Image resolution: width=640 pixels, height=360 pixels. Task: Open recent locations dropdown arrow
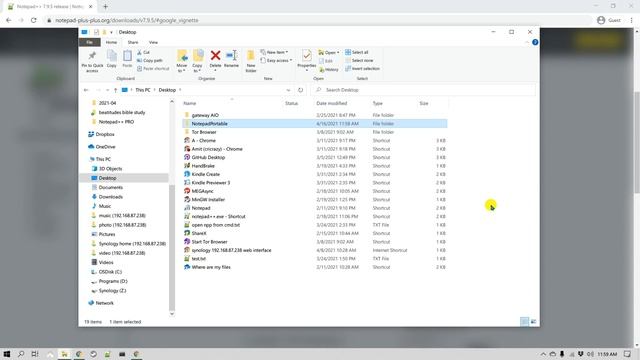pos(107,90)
